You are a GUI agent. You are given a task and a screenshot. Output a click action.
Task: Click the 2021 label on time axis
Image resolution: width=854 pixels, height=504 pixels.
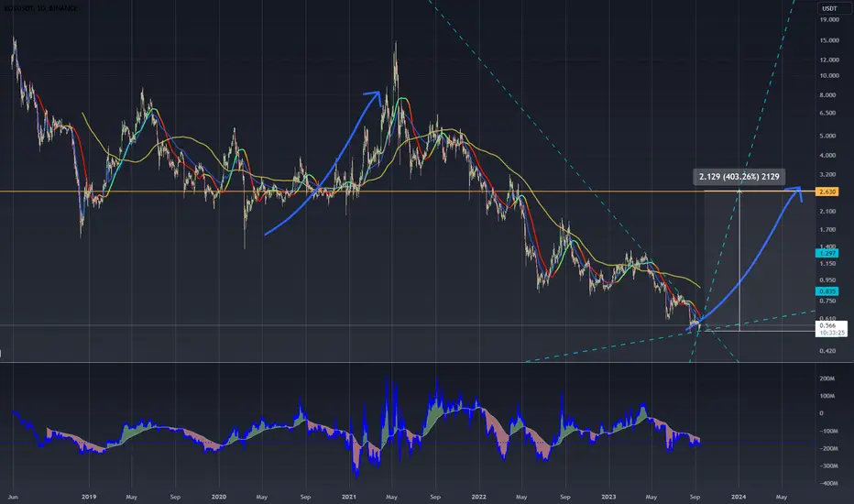click(348, 497)
